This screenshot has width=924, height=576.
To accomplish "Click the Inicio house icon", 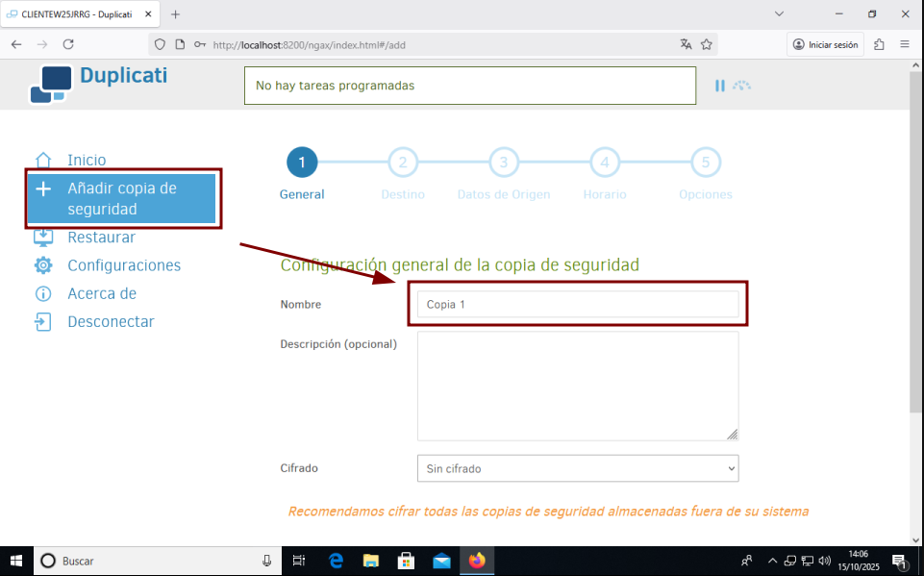I will (43, 160).
